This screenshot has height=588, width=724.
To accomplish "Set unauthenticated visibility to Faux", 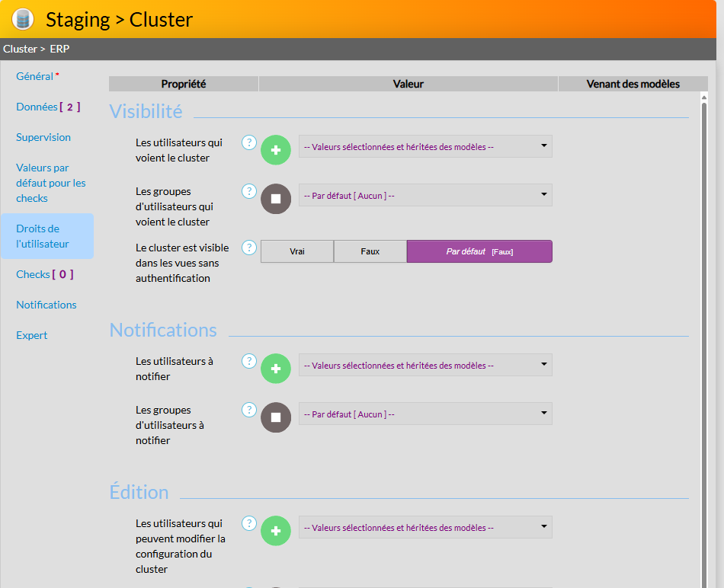I will point(370,251).
